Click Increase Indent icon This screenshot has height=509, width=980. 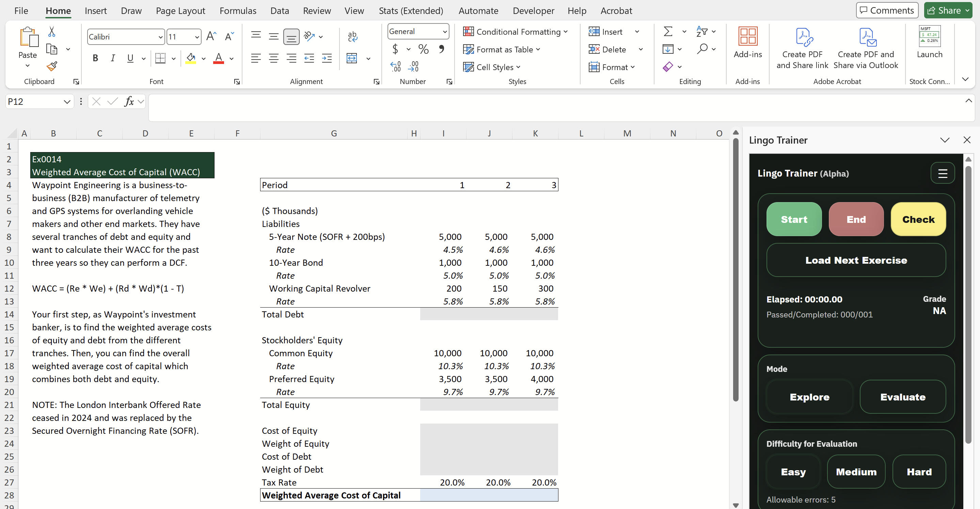coord(327,58)
